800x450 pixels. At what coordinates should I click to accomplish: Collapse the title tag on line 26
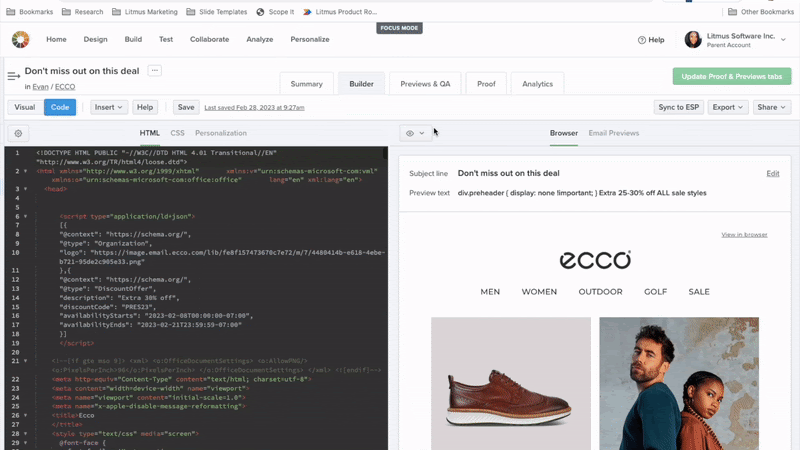[x=26, y=415]
